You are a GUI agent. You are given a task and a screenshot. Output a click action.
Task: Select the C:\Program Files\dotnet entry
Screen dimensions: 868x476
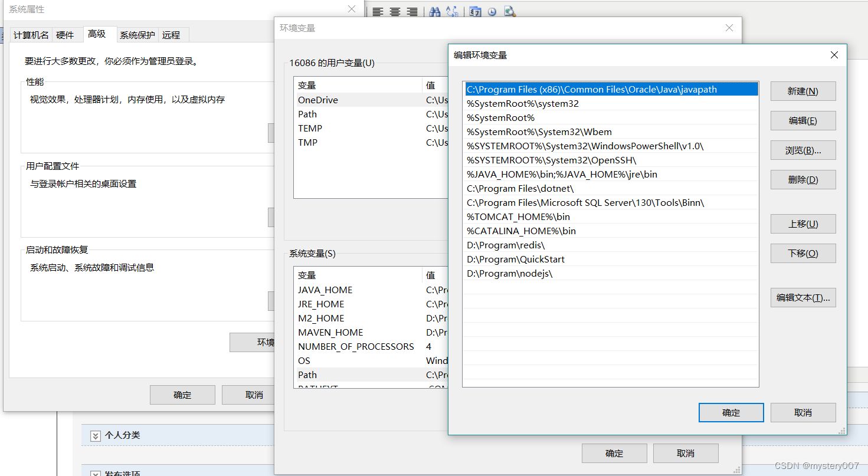click(611, 188)
